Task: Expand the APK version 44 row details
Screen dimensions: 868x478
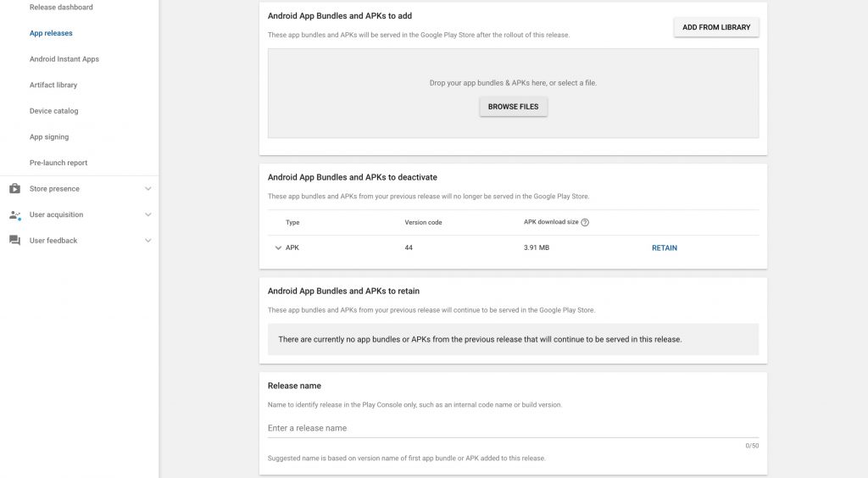Action: coord(278,247)
